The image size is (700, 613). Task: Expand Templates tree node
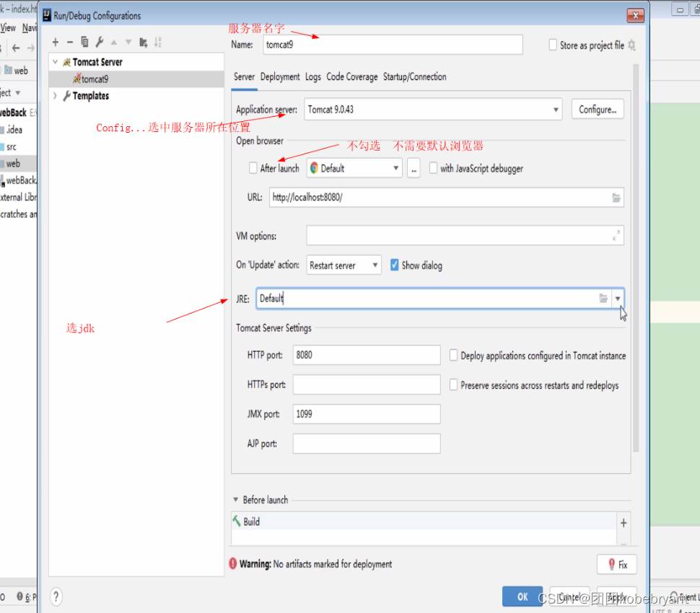tap(56, 95)
